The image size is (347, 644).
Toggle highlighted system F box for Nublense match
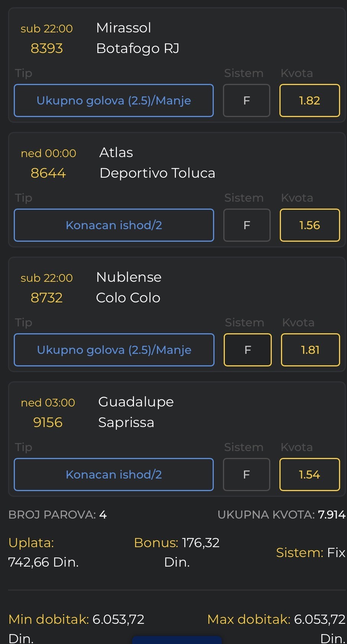click(248, 350)
